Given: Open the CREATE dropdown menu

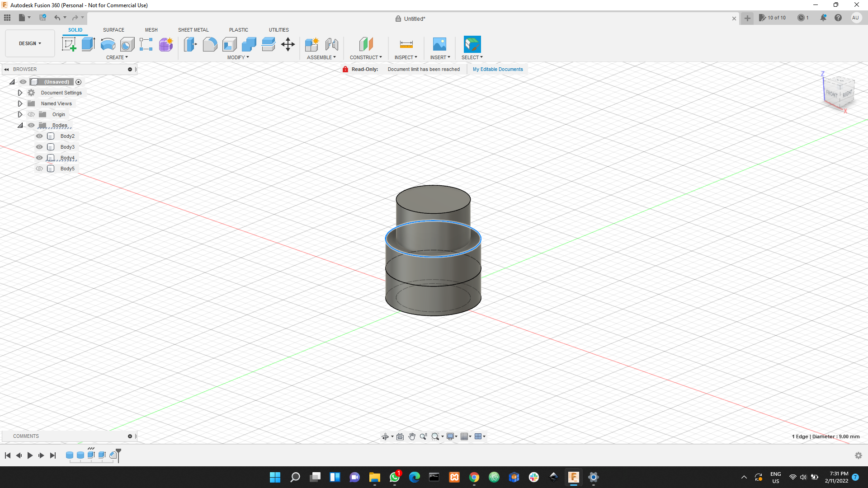Looking at the screenshot, I should click(117, 57).
